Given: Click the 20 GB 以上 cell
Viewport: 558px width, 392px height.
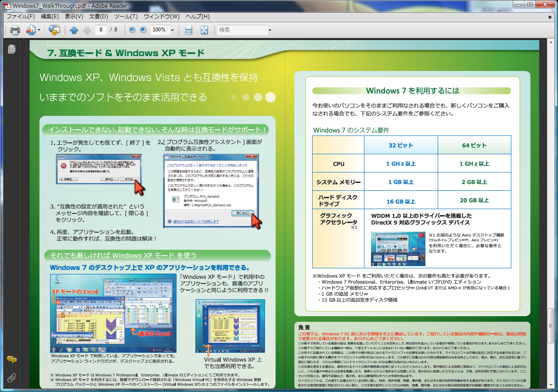Looking at the screenshot, I should [x=474, y=200].
